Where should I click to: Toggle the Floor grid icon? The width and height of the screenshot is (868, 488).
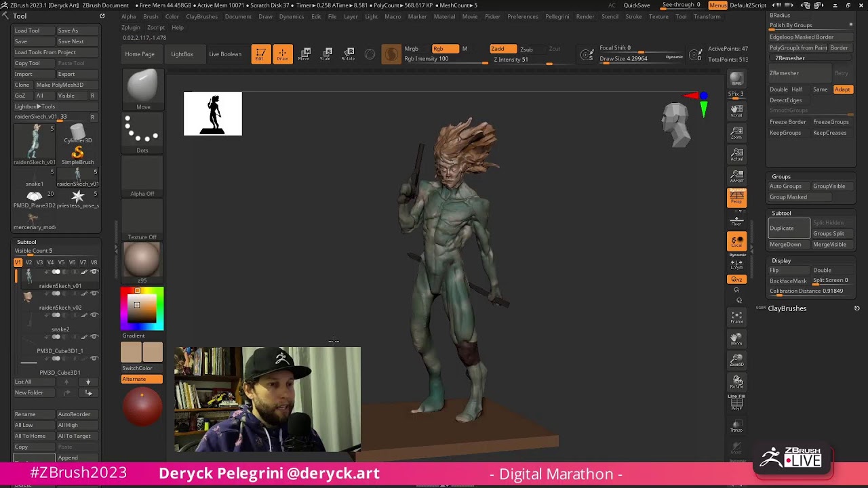pyautogui.click(x=736, y=220)
